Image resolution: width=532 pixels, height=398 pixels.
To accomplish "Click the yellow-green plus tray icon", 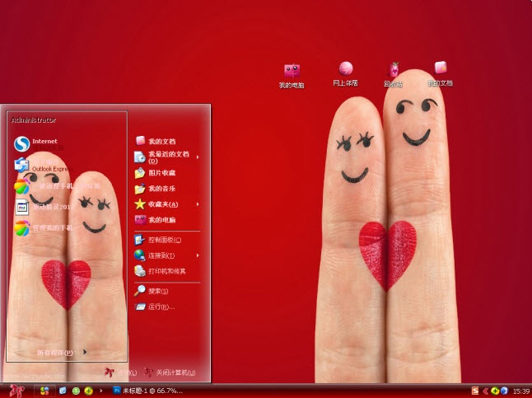I will [x=495, y=391].
